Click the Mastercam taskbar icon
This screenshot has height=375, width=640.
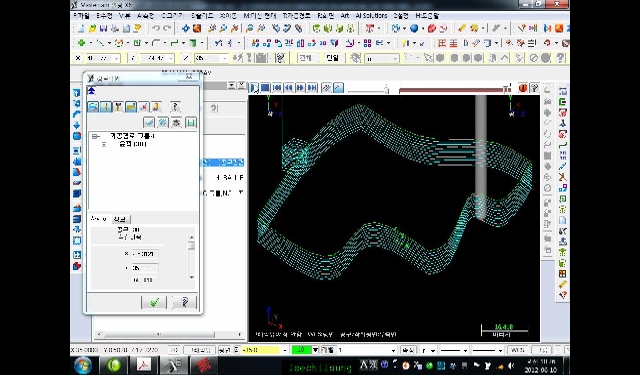tap(173, 365)
